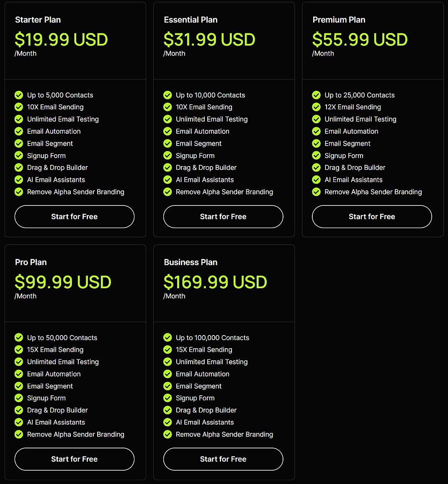
Task: Click the checkmark beside 10X Email Sending on Essential Plan
Action: (x=167, y=107)
